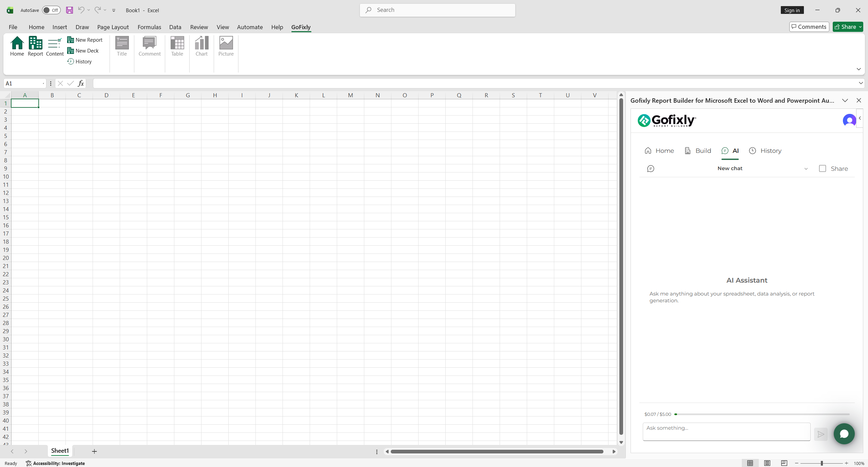Screen dimensions: 868x467
Task: Switch to Page Layout view in status bar
Action: [x=767, y=463]
